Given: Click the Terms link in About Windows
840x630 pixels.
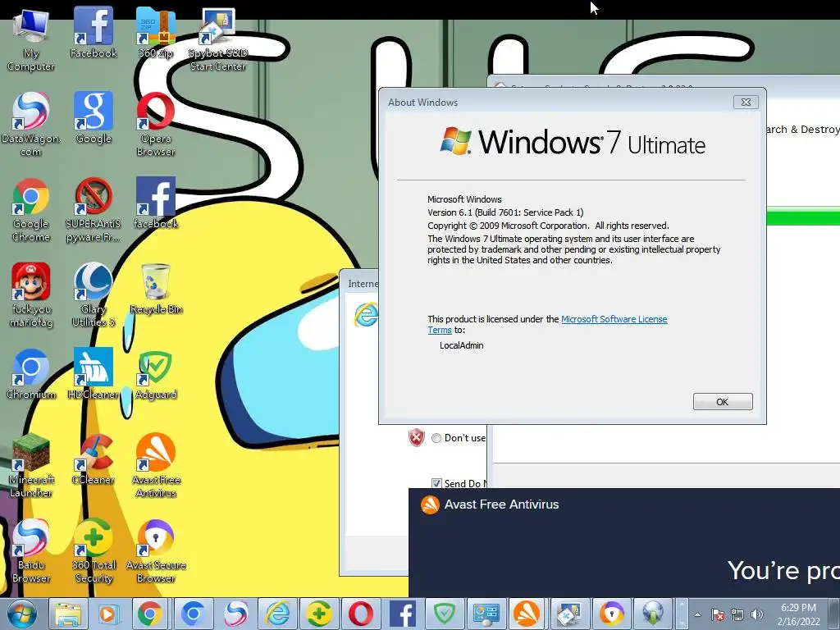Looking at the screenshot, I should click(x=440, y=330).
